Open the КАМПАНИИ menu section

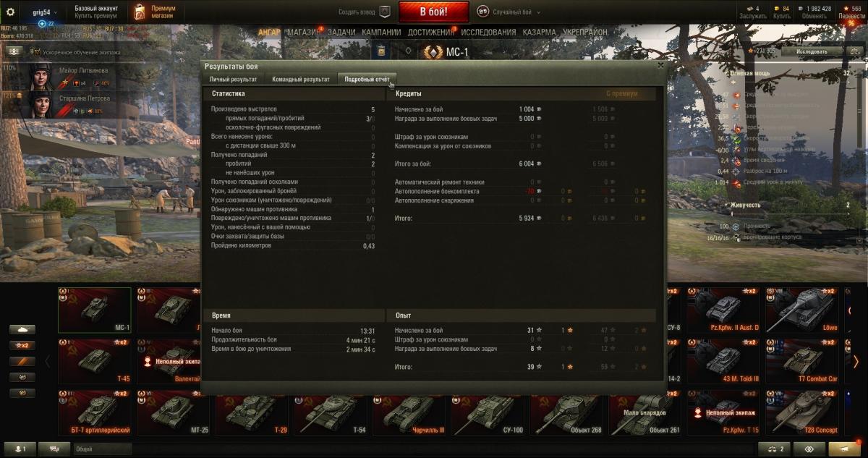point(381,33)
